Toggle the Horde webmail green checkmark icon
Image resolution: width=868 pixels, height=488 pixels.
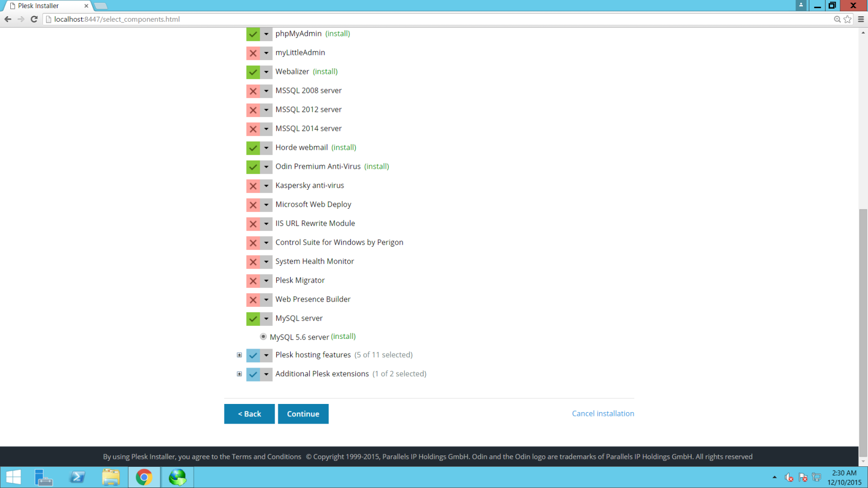pyautogui.click(x=253, y=148)
